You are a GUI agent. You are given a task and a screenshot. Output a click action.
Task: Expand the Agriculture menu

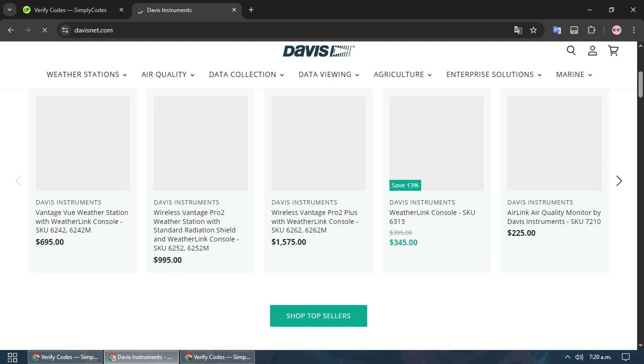[403, 75]
